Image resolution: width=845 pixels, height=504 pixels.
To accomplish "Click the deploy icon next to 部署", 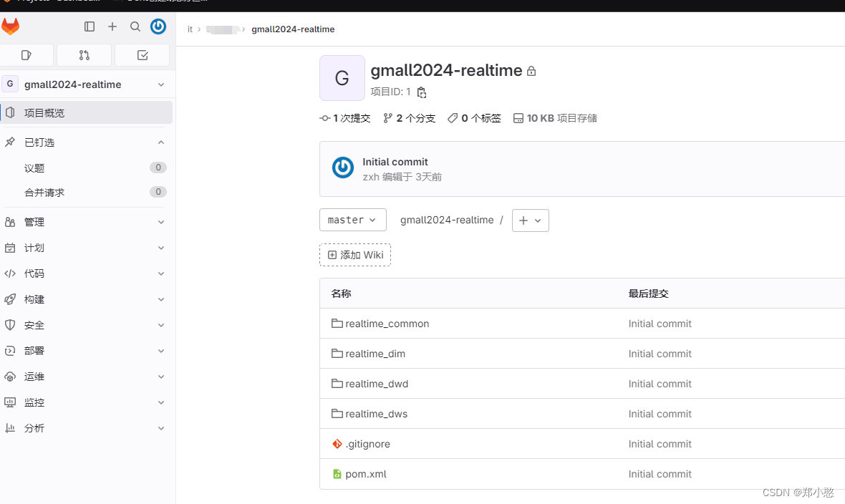I will [10, 351].
